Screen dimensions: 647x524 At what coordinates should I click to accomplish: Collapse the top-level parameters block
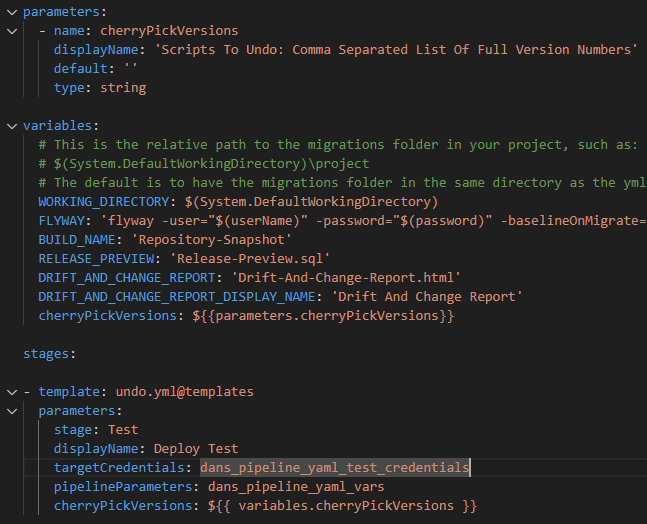pyautogui.click(x=12, y=12)
